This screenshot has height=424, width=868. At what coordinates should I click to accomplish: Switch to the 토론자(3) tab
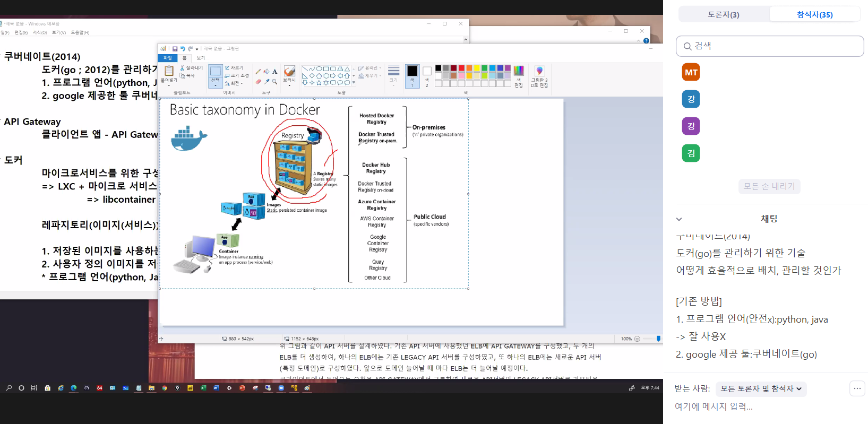point(723,15)
